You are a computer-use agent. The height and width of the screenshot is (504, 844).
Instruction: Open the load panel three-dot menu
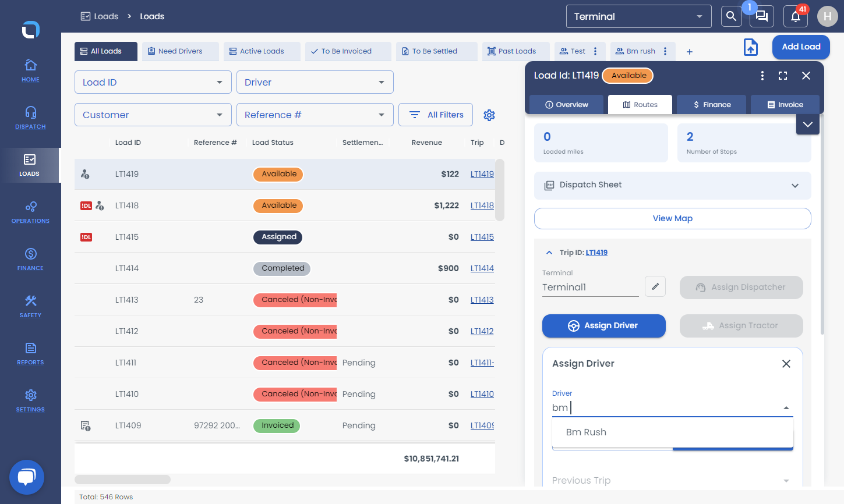[762, 76]
